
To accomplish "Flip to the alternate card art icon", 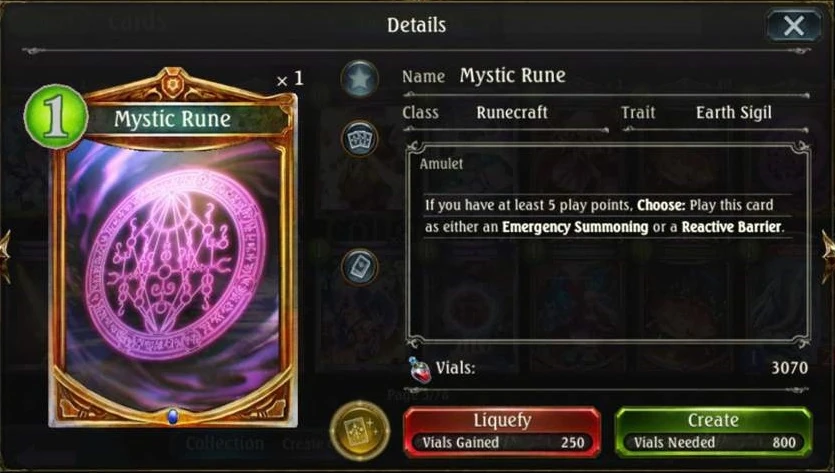I will [359, 266].
